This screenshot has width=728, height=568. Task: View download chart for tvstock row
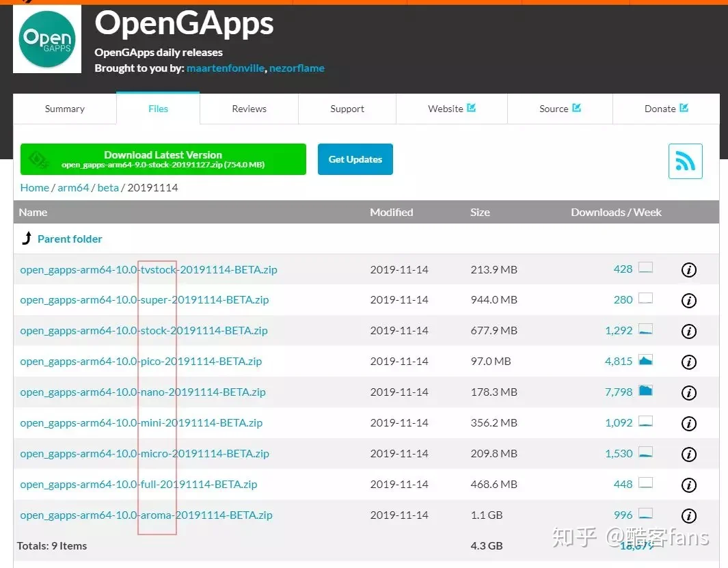pyautogui.click(x=645, y=267)
